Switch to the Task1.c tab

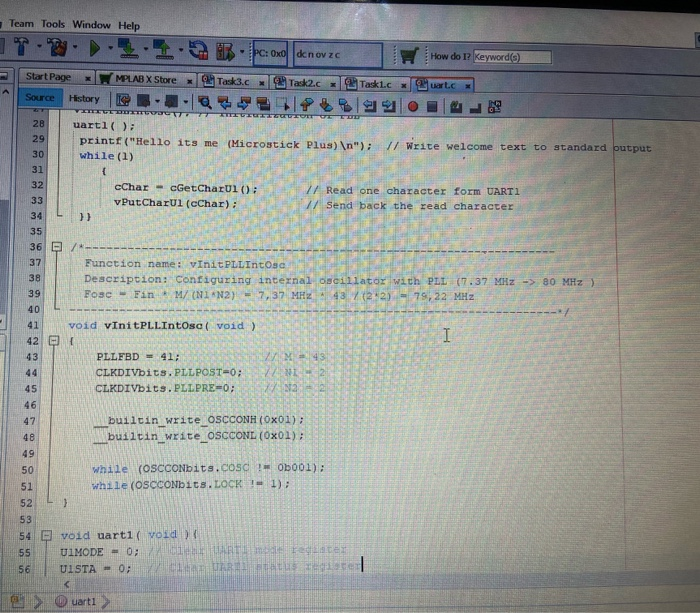click(375, 84)
